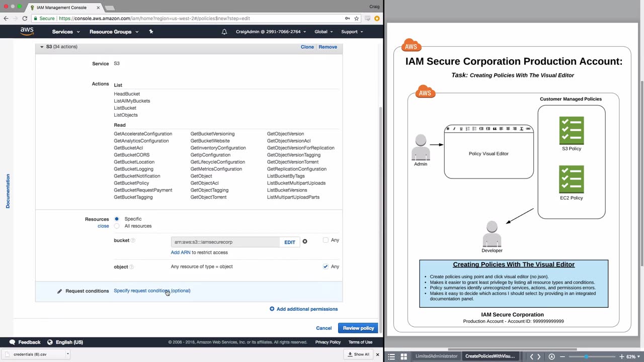Image resolution: width=644 pixels, height=362 pixels.
Task: Click the compass icon in diagram window toolbar
Action: (x=552, y=356)
